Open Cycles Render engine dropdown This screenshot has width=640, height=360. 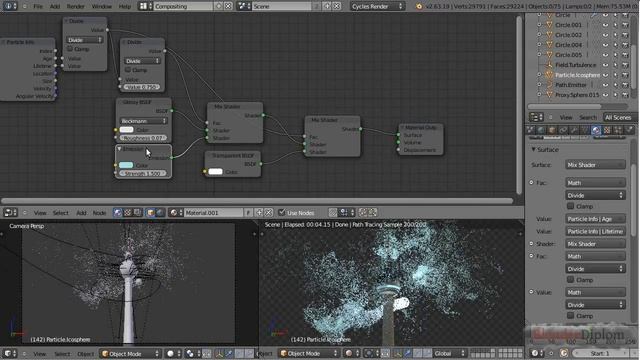point(377,6)
